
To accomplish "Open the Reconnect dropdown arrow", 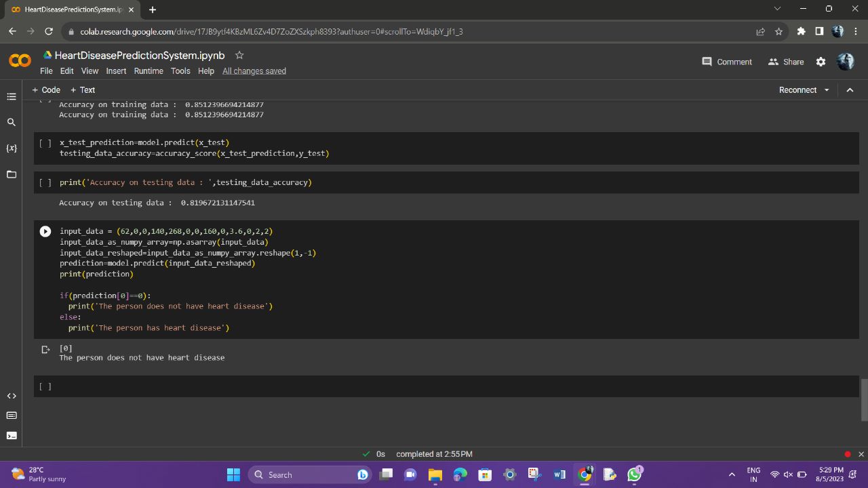I will pyautogui.click(x=827, y=90).
